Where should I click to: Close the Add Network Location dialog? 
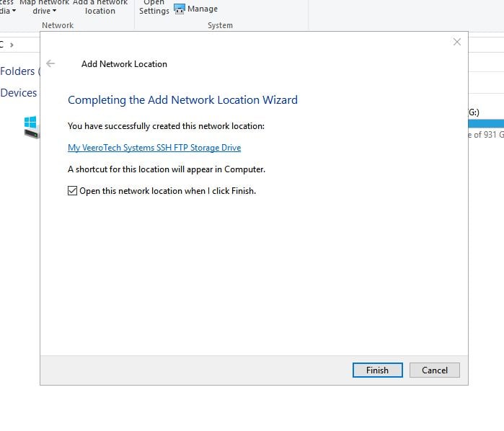456,42
